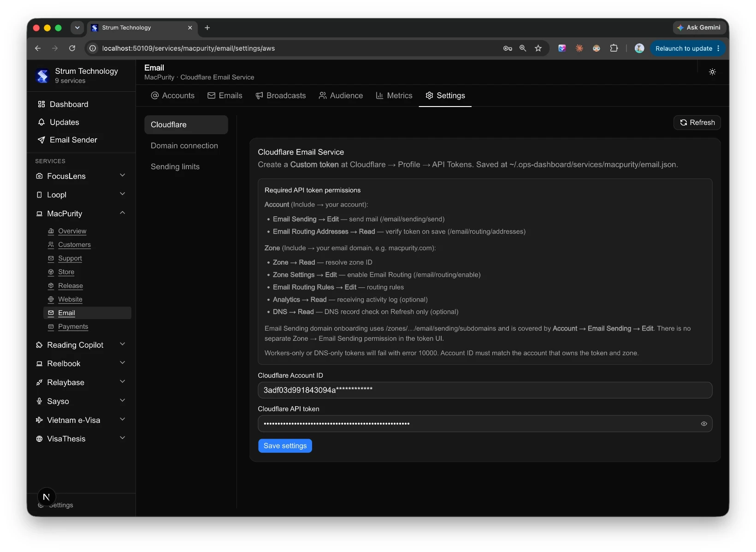Select the Settings tab

[445, 95]
